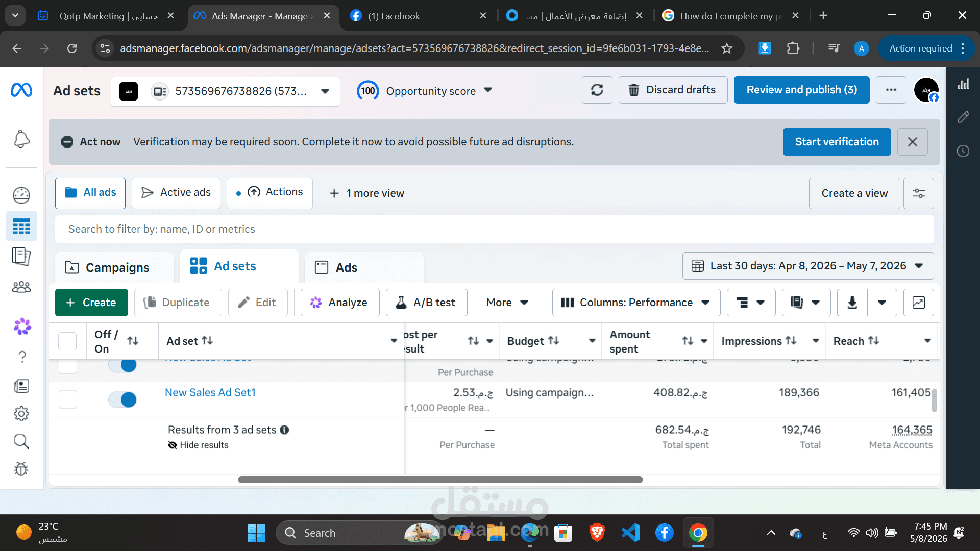Open the charts panel bar icon

click(963, 84)
